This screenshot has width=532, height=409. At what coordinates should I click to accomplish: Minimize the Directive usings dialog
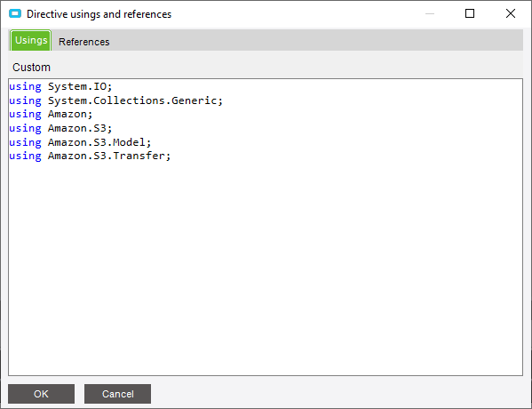click(430, 13)
